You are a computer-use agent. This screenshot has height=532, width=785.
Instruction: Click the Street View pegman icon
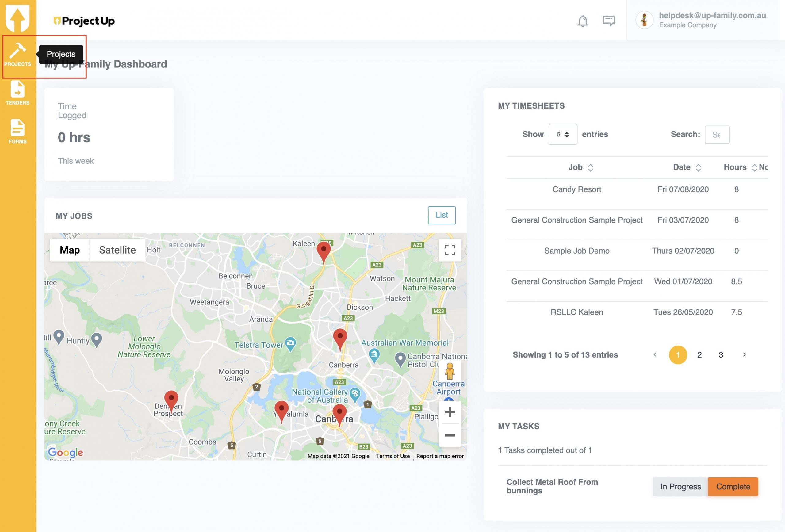click(449, 372)
